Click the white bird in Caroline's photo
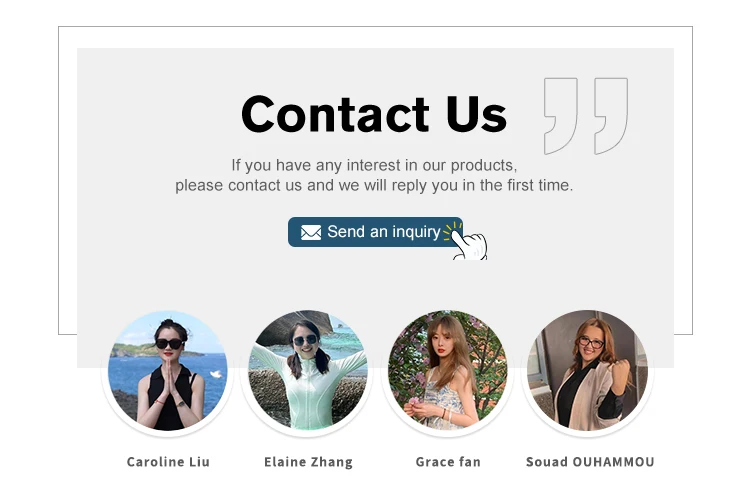750x502 pixels. coord(216,374)
